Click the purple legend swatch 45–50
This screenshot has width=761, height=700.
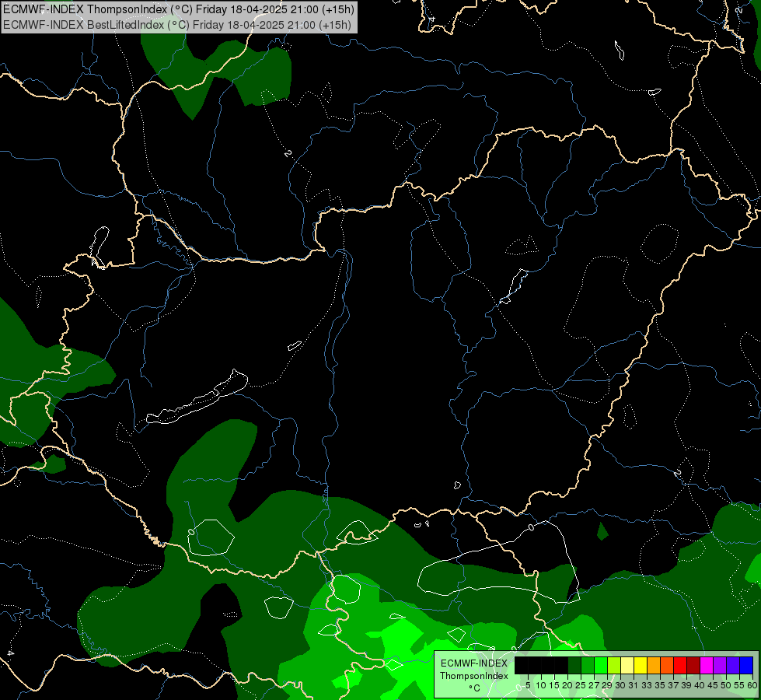[x=719, y=665]
